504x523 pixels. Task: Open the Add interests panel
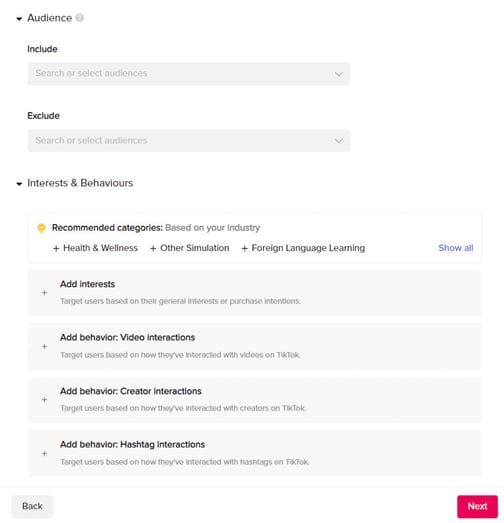click(255, 293)
